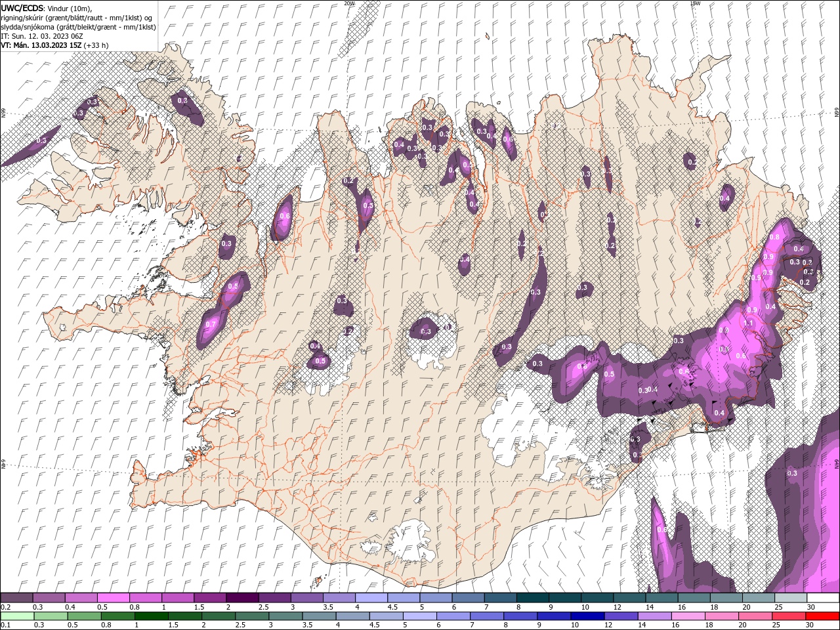Click the bottom legend row swatch labeled 14
Image resolution: width=840 pixels, height=630 pixels.
point(654,616)
